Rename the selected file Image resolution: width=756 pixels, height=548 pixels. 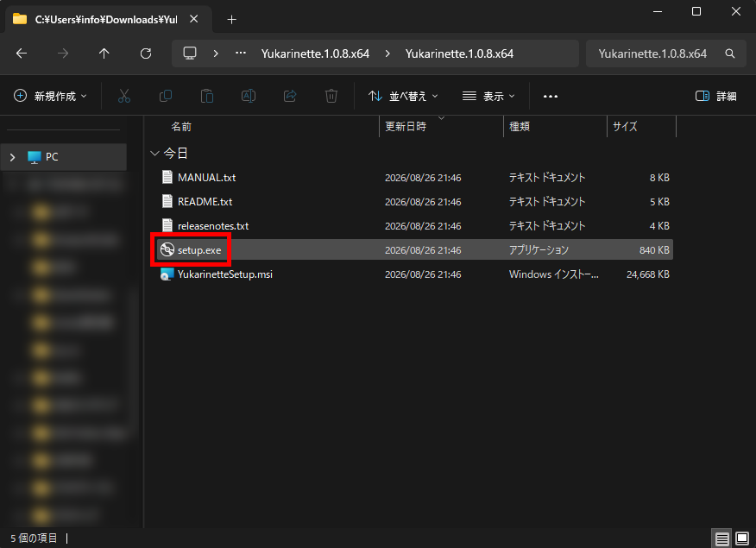point(249,96)
